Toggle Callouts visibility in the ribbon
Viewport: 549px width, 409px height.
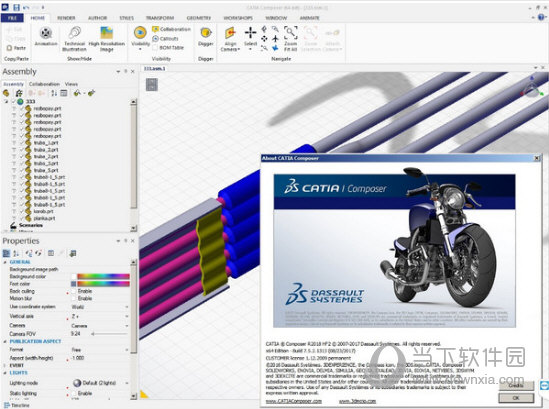pyautogui.click(x=166, y=39)
